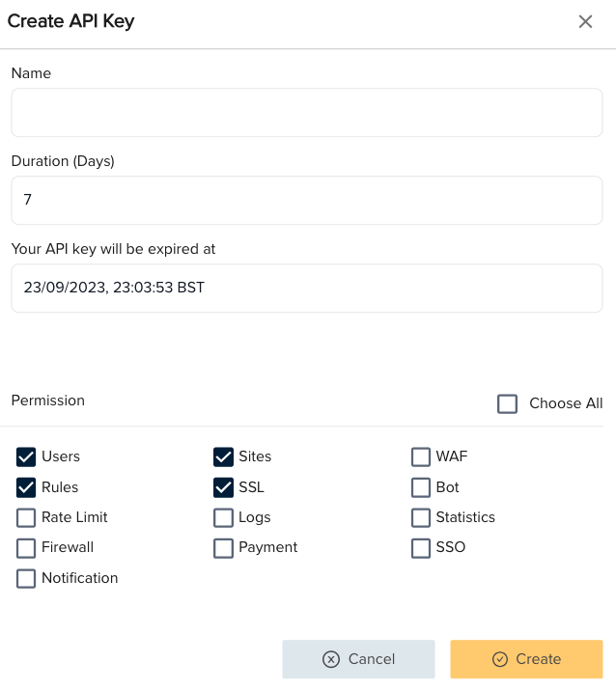Untick the SSL permission checkbox
This screenshot has width=616, height=690.
point(223,487)
